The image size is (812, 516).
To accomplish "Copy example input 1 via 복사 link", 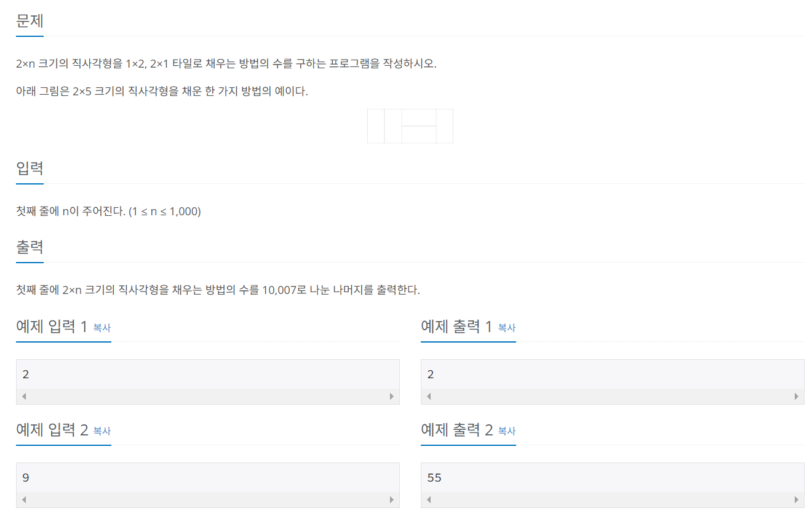I will [102, 328].
